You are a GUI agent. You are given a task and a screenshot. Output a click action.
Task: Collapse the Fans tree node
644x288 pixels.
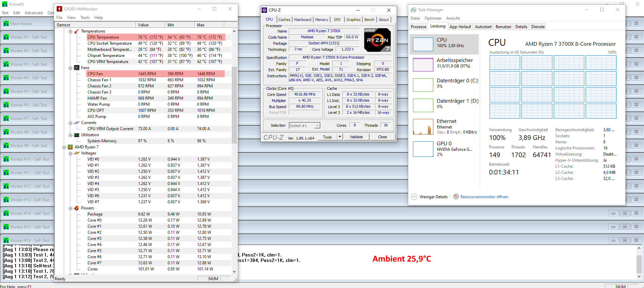click(x=70, y=68)
